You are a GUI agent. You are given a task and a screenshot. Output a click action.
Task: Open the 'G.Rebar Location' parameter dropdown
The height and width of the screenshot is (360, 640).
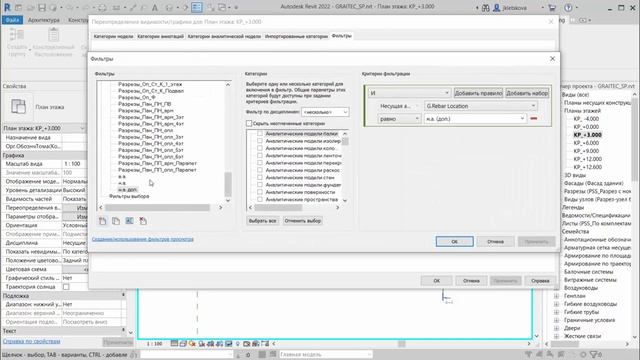click(481, 106)
